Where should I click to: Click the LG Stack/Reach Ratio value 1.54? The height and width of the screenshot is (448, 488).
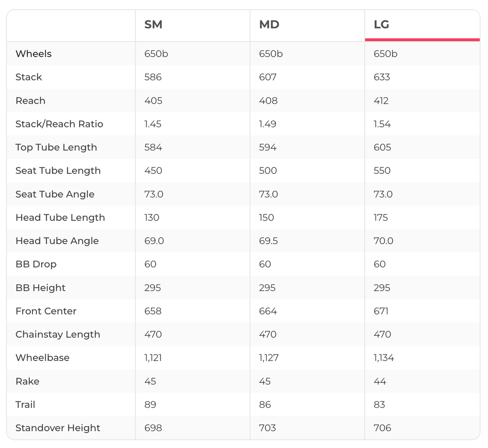coord(382,124)
